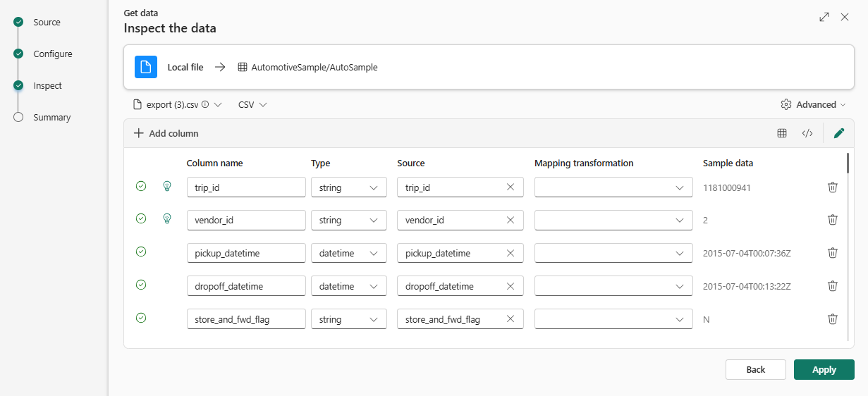
Task: Delete the trip_id column row
Action: click(x=833, y=187)
